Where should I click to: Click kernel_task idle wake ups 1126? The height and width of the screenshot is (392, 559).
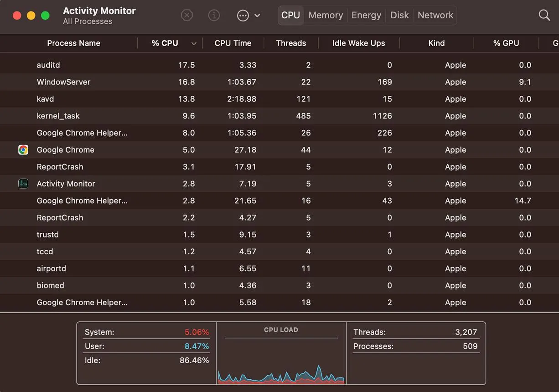(x=382, y=116)
